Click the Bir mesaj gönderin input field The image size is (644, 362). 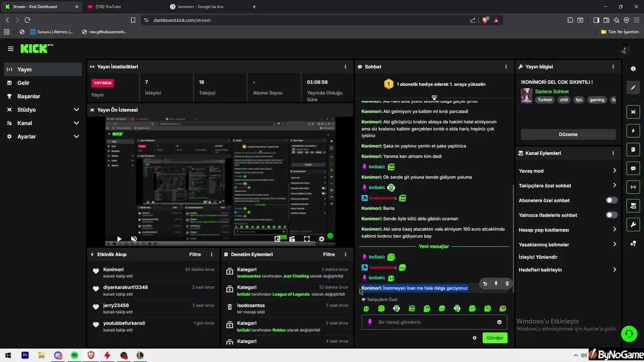(x=434, y=322)
